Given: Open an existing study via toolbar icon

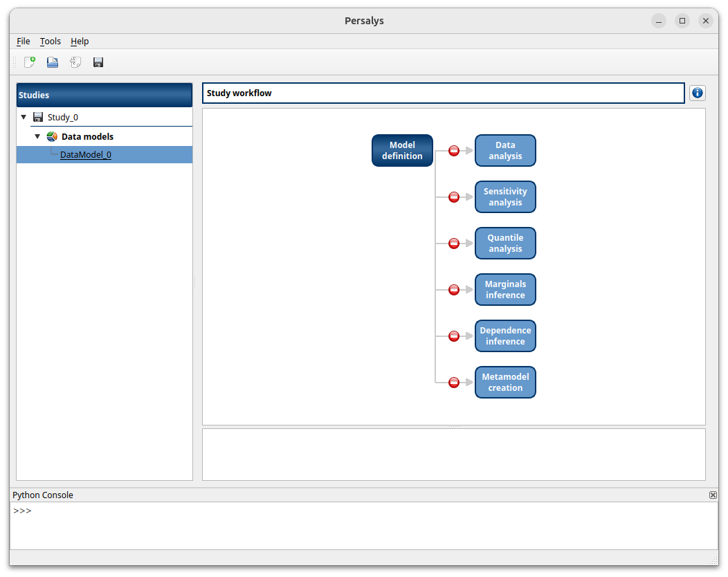Looking at the screenshot, I should (52, 62).
